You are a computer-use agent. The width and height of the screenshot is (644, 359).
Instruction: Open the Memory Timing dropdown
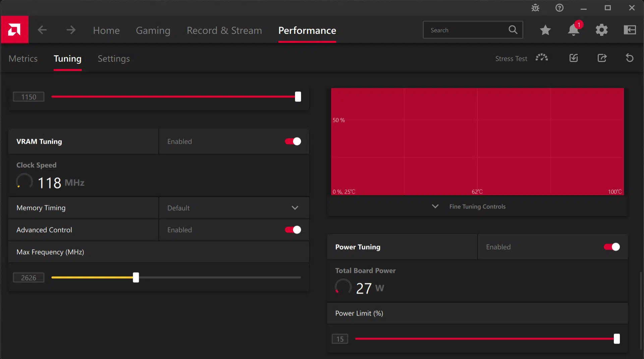(234, 208)
